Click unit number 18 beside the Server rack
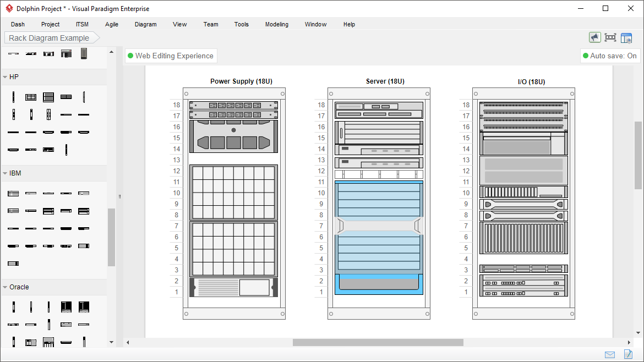 [321, 105]
